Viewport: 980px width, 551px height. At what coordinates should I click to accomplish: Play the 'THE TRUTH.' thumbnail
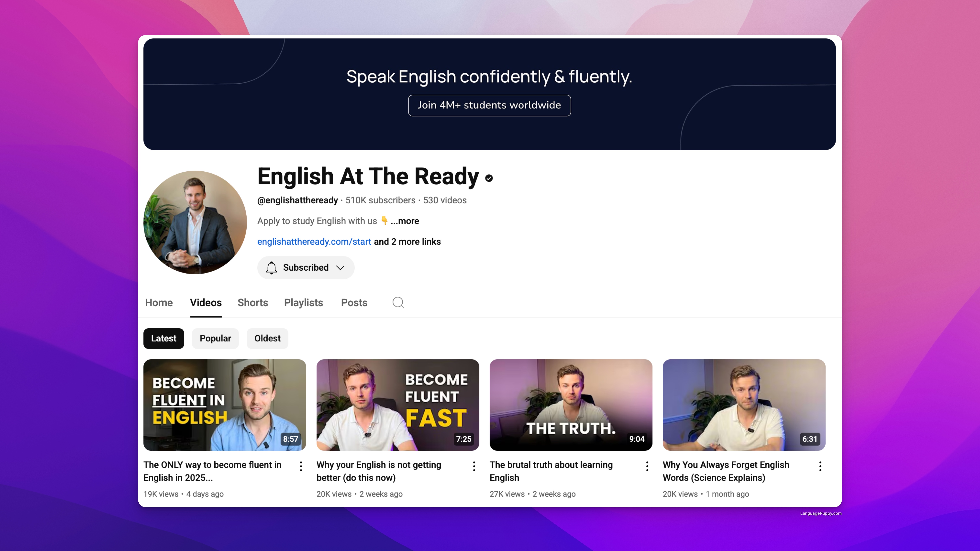[x=571, y=405]
